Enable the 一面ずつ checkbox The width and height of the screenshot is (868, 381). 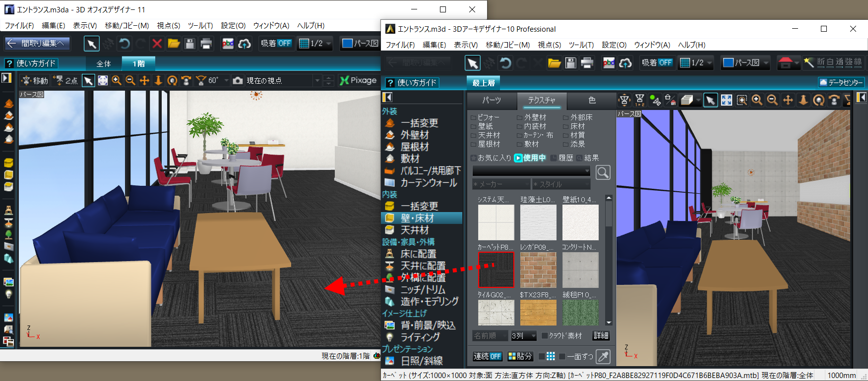(x=562, y=356)
